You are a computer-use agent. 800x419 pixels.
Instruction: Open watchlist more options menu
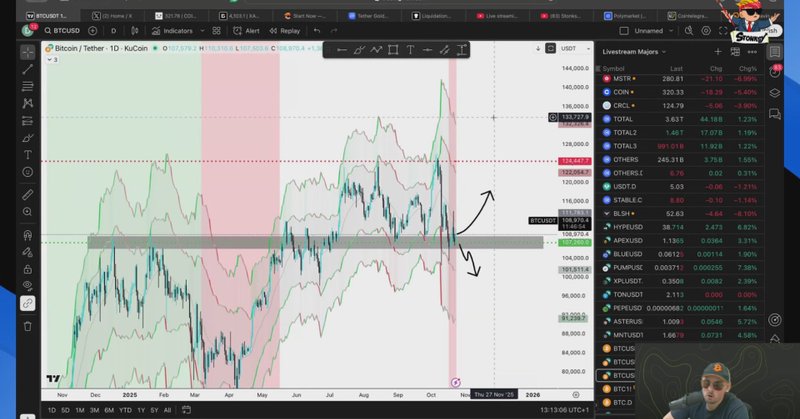pos(752,52)
